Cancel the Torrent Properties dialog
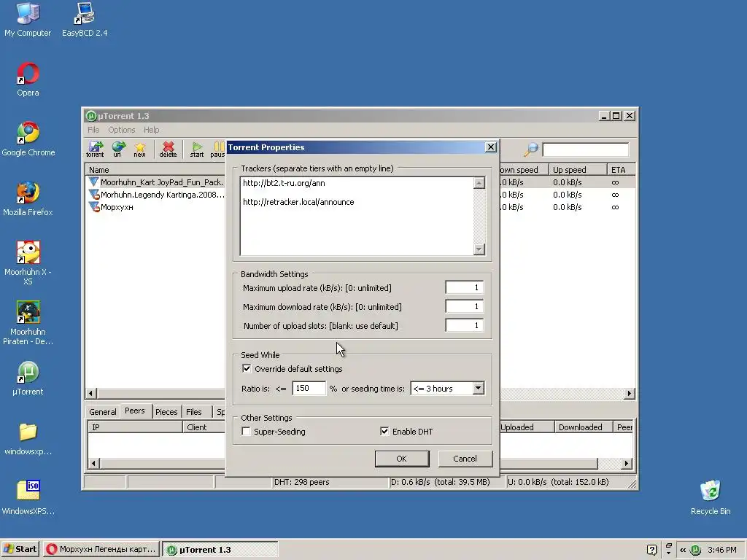 coord(465,459)
